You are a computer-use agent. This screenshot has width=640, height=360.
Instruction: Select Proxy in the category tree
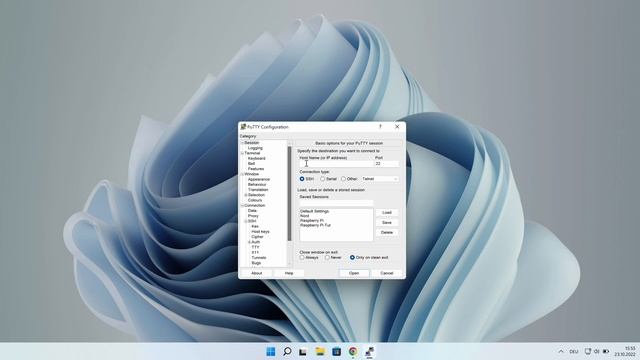pos(253,216)
